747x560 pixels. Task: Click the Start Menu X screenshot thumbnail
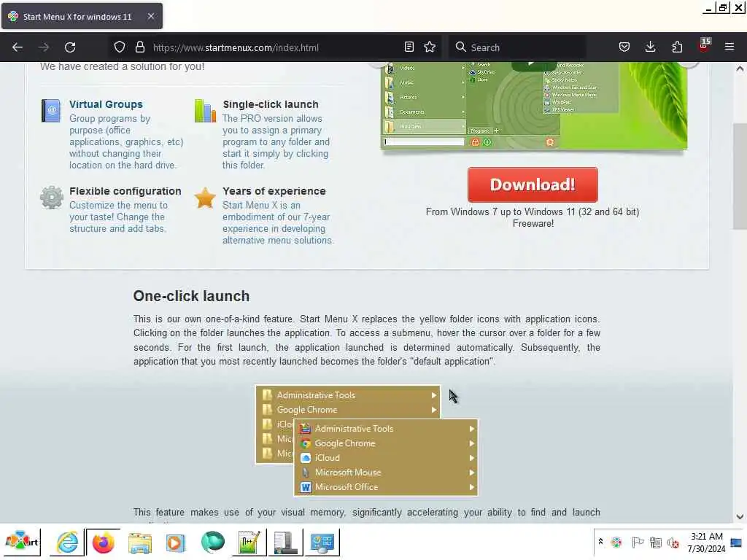tap(533, 105)
